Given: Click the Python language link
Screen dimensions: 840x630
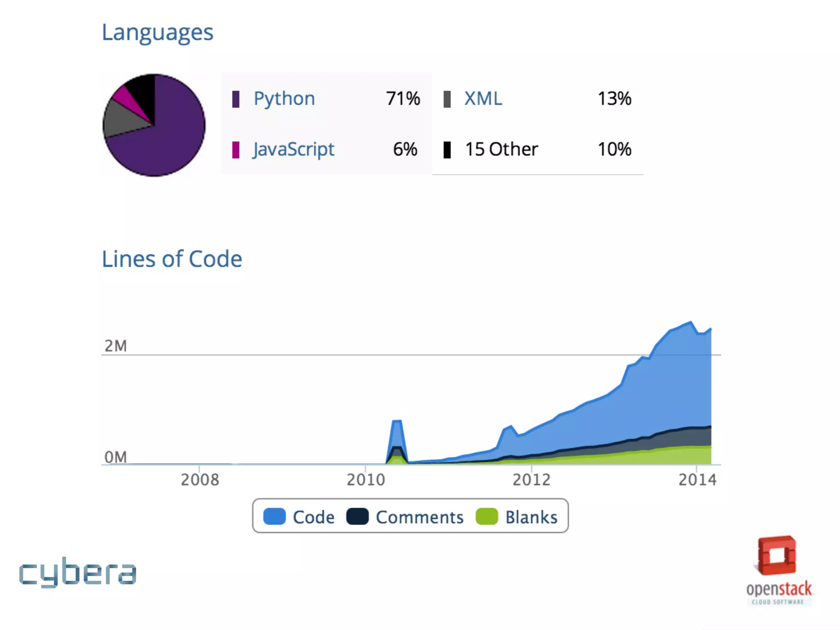Looking at the screenshot, I should (x=284, y=99).
